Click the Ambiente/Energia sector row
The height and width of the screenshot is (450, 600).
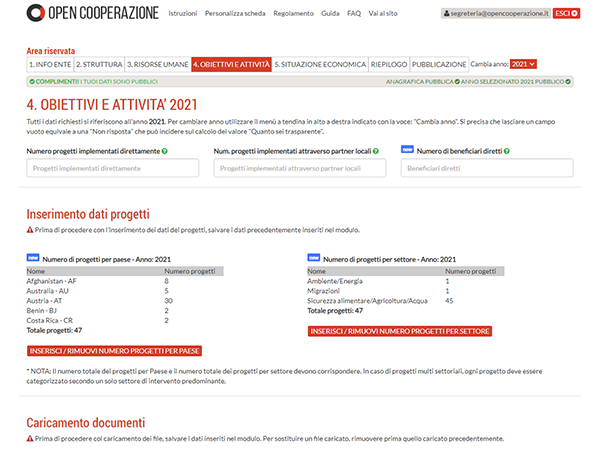(406, 281)
